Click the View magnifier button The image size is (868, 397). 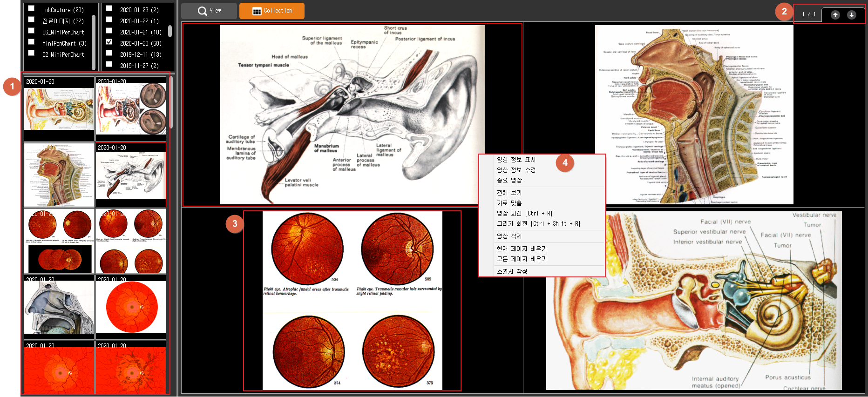(209, 11)
